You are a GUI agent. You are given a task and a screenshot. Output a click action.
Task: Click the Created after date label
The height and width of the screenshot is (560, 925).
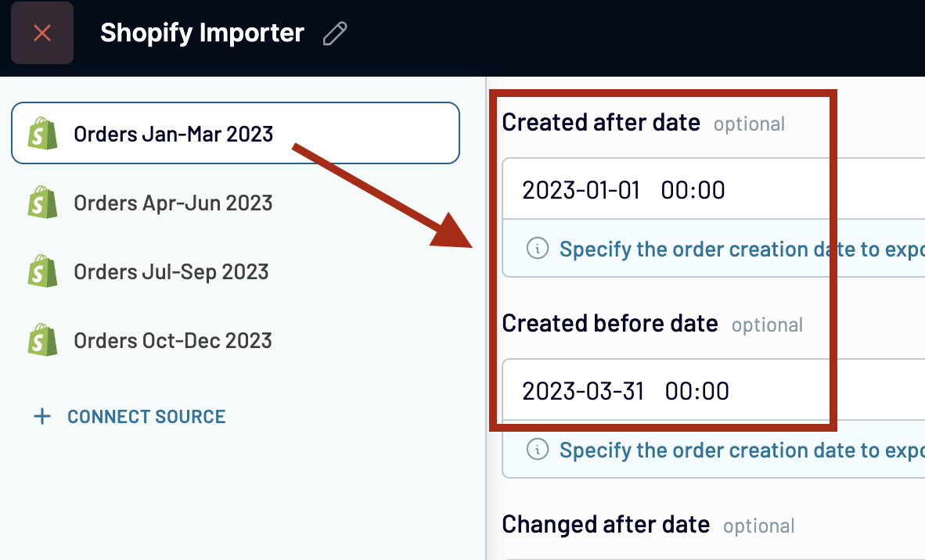click(601, 122)
